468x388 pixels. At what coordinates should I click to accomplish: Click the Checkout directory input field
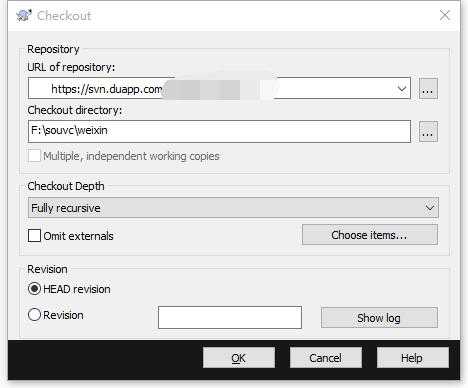tap(219, 131)
